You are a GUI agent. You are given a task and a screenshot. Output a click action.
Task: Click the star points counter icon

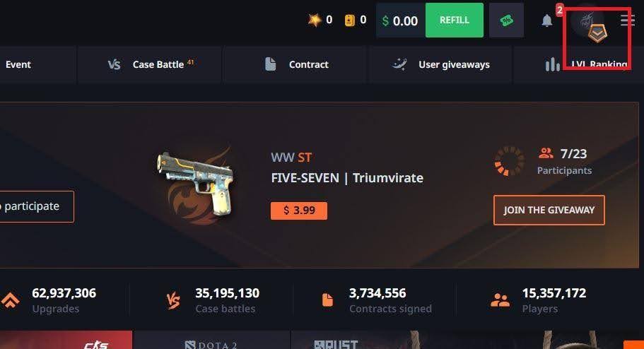point(315,20)
